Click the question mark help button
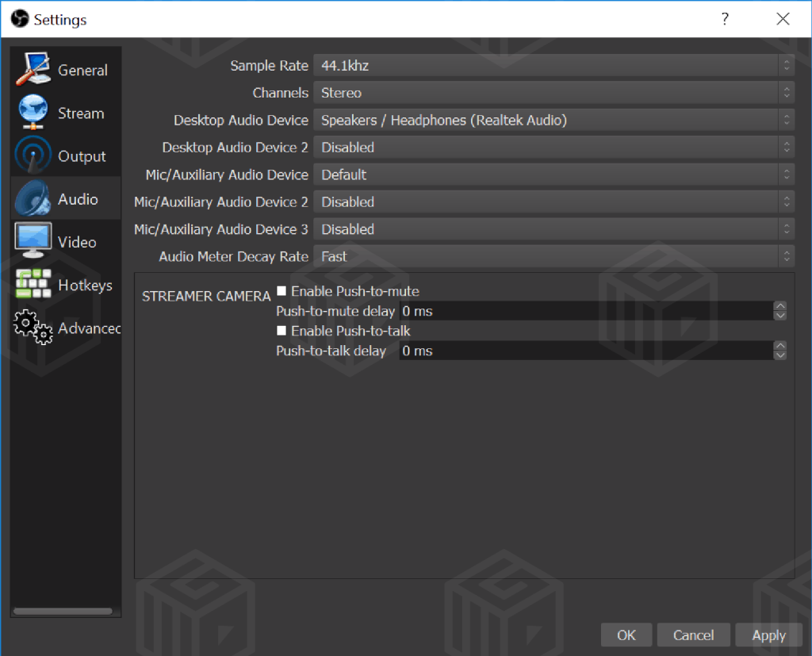812x656 pixels. 725,19
